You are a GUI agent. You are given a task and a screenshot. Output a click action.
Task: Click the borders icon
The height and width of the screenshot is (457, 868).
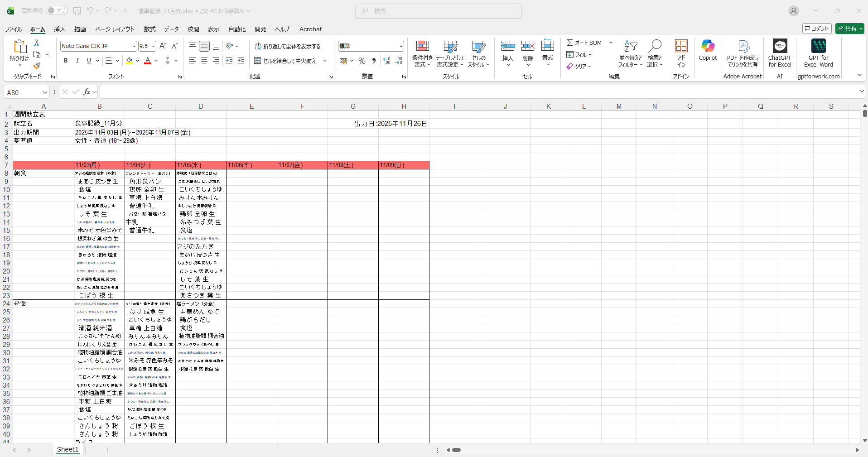pyautogui.click(x=109, y=61)
